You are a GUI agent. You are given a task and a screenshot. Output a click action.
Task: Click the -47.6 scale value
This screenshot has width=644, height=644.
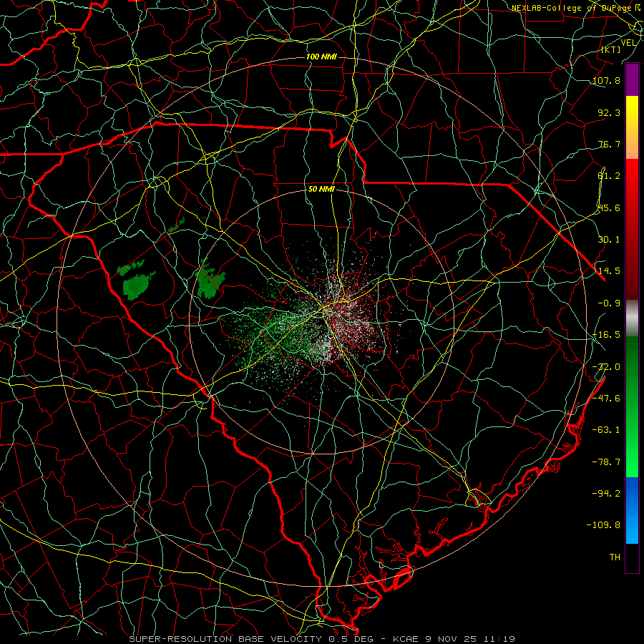(606, 399)
